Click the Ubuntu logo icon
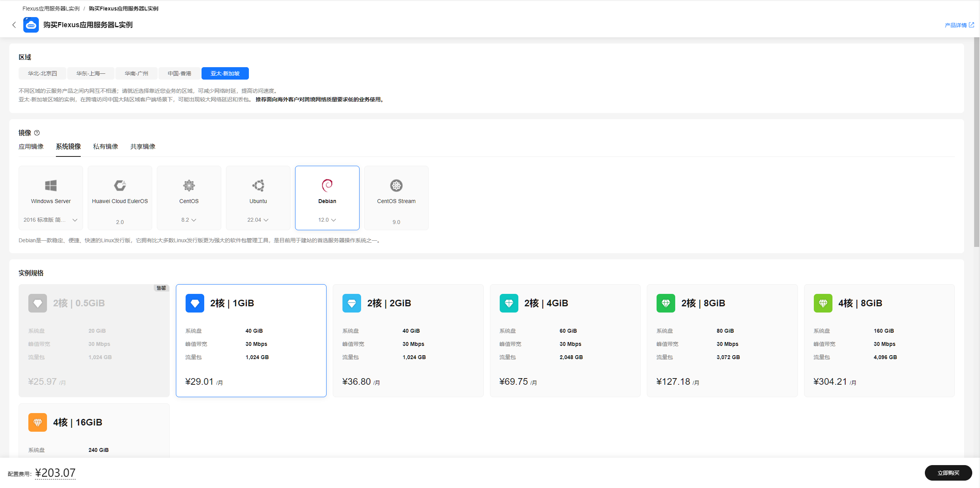 click(x=258, y=186)
